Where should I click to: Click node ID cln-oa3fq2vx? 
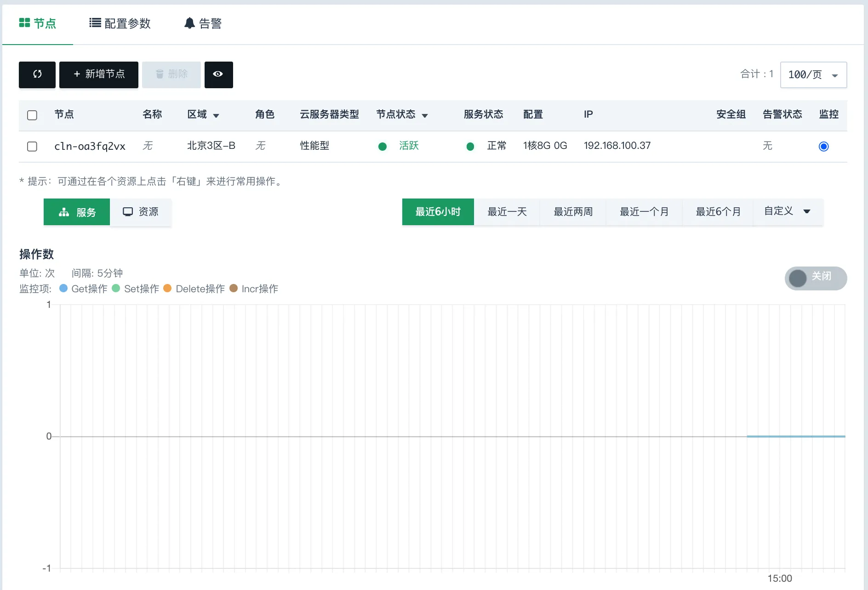pyautogui.click(x=90, y=146)
